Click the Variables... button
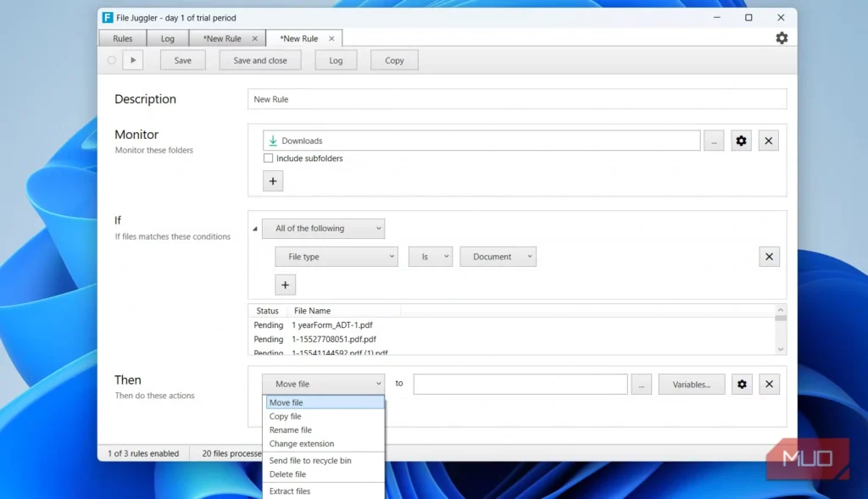 tap(691, 384)
